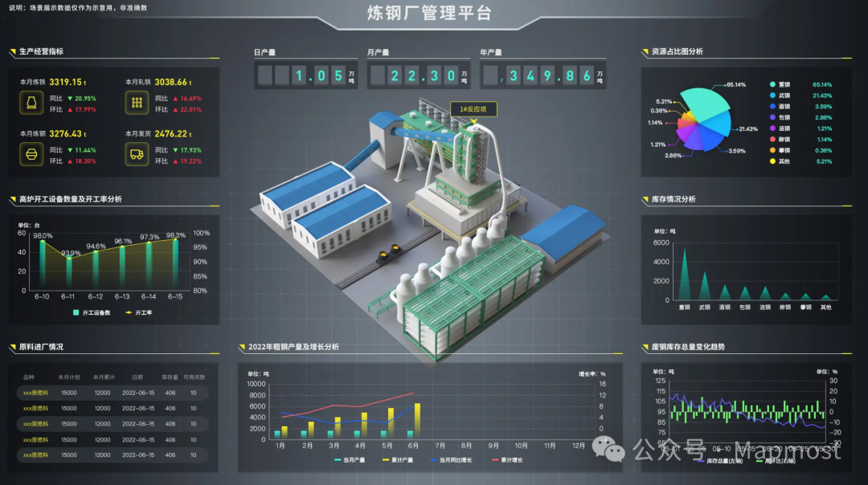Image resolution: width=868 pixels, height=485 pixels.
Task: Click the 高炉开工设备数量及开工率分析 panel title
Action: (x=70, y=199)
